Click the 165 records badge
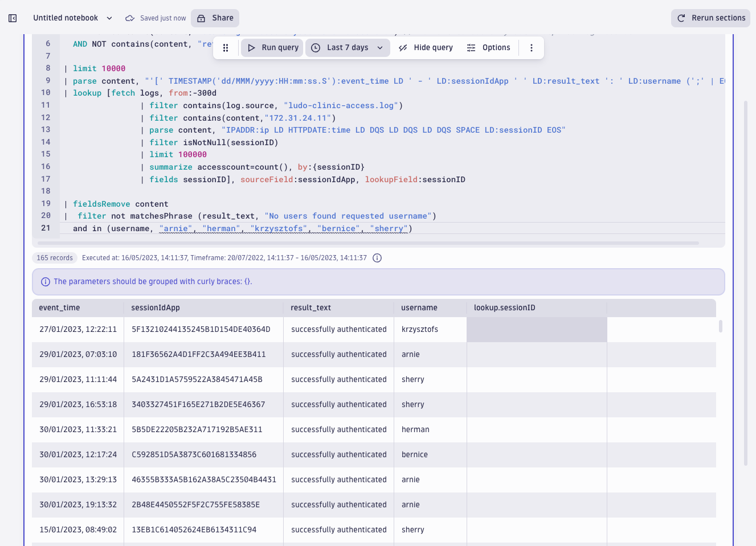This screenshot has width=756, height=546. pyautogui.click(x=54, y=258)
